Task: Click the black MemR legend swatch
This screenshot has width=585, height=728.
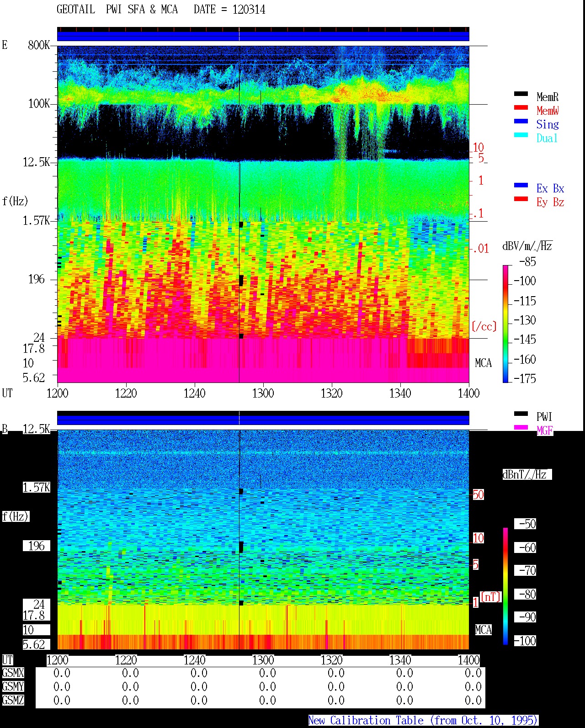Action: coord(521,94)
